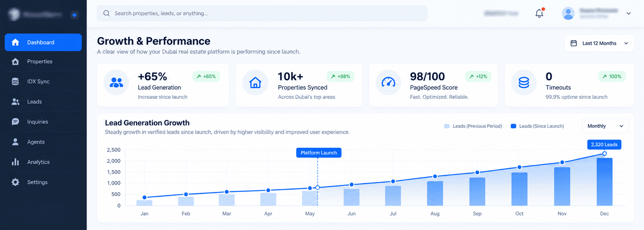Click the 'Increase since launch' text
Image resolution: width=644 pixels, height=230 pixels.
pyautogui.click(x=163, y=97)
